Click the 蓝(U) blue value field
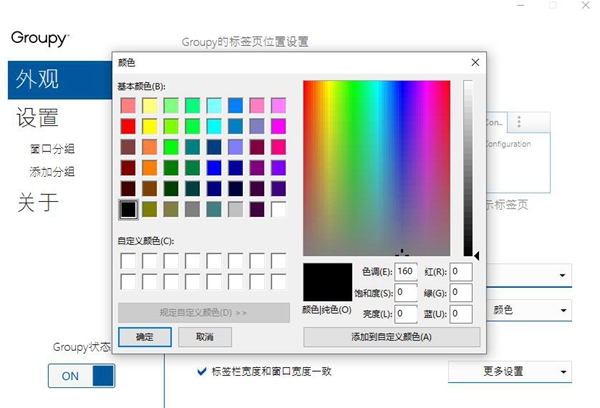Screen dimensions: 600x408 point(461,313)
